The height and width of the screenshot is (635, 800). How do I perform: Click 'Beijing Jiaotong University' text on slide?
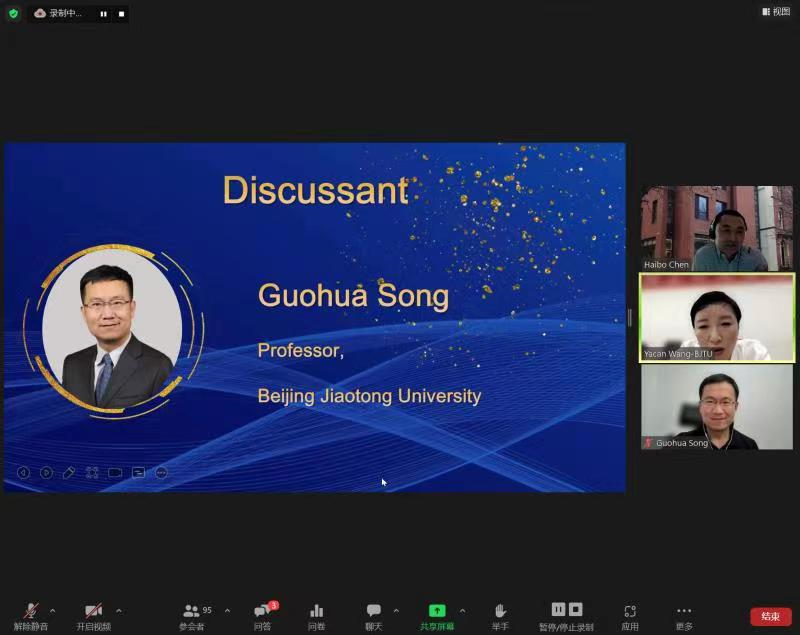tap(369, 396)
